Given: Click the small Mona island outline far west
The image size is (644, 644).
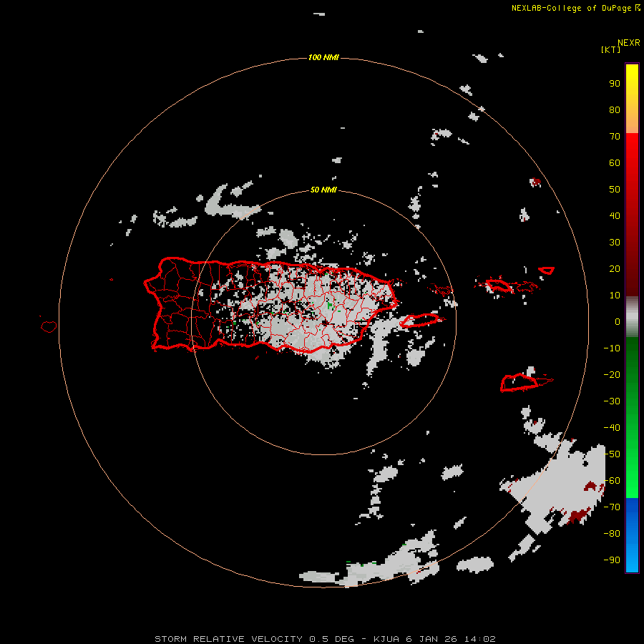Looking at the screenshot, I should pyautogui.click(x=49, y=326).
